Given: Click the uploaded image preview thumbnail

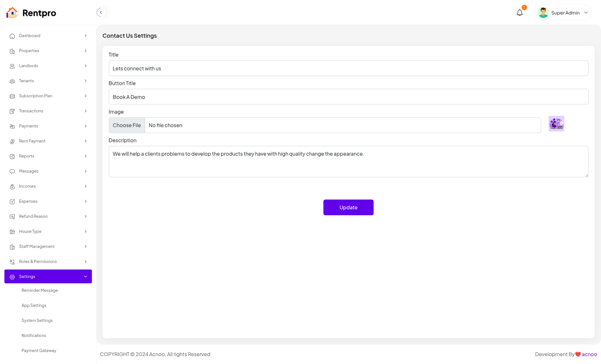Looking at the screenshot, I should coord(556,124).
